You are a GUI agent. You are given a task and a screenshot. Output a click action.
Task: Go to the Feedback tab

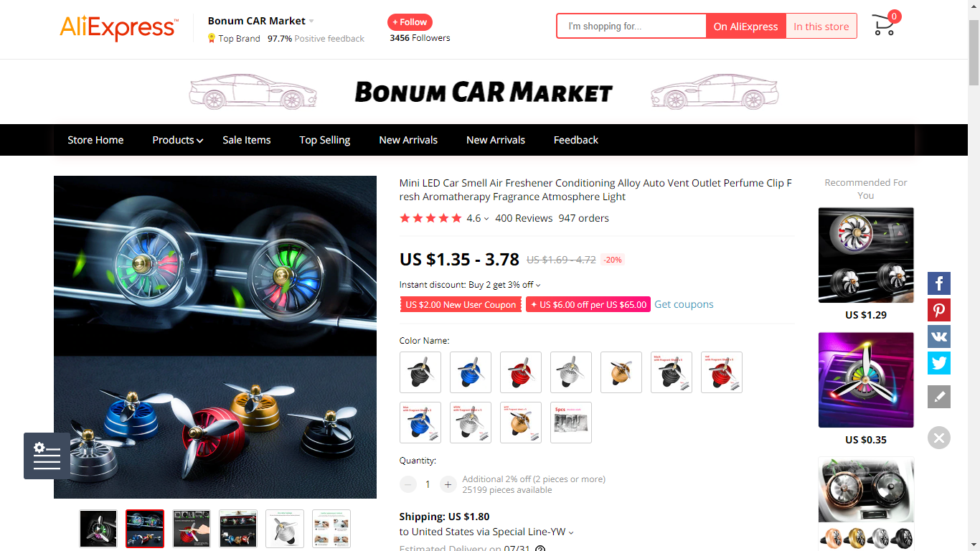pyautogui.click(x=576, y=140)
